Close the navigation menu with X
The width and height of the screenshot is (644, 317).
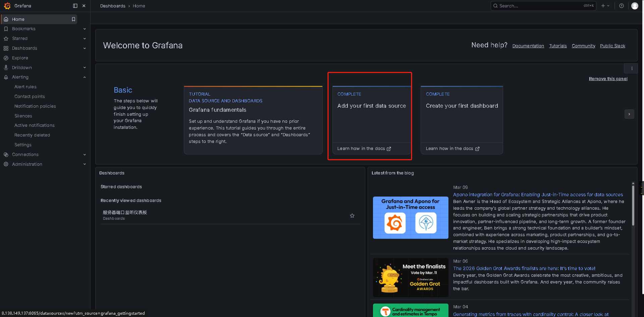[x=84, y=6]
